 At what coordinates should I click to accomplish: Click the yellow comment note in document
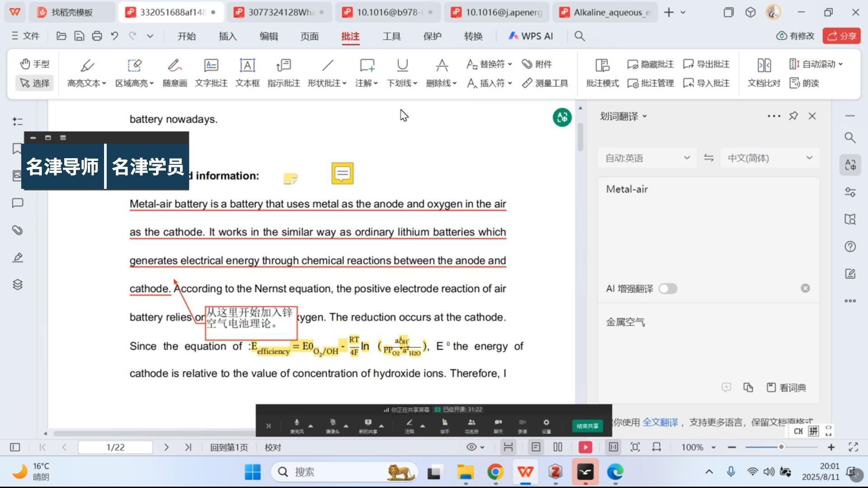point(342,174)
